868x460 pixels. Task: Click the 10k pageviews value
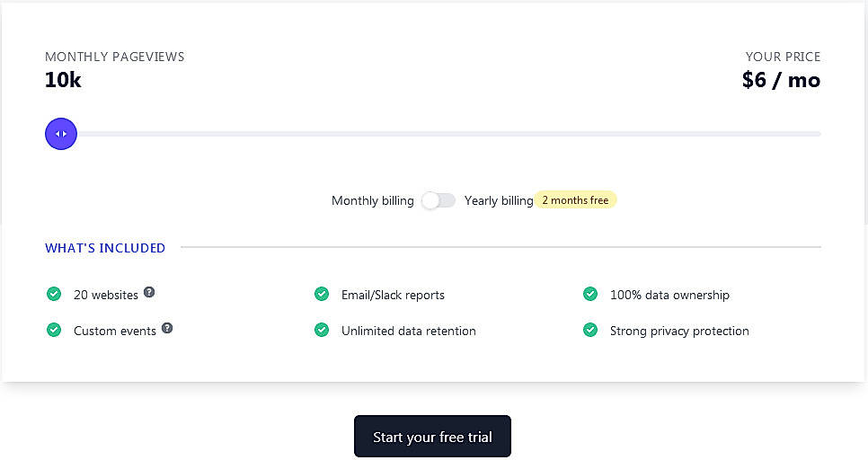[63, 80]
